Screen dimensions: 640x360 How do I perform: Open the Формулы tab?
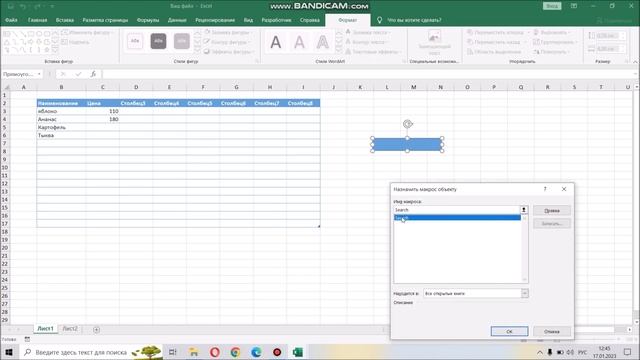148,20
